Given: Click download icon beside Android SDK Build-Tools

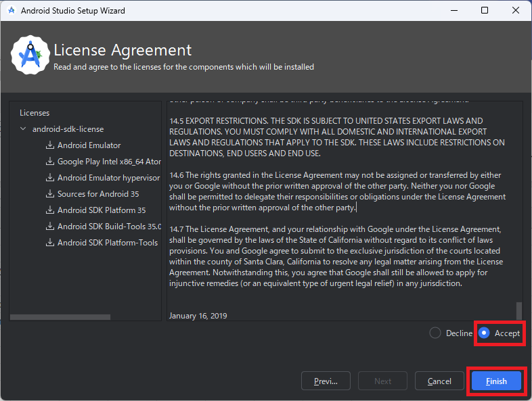Looking at the screenshot, I should tap(50, 227).
